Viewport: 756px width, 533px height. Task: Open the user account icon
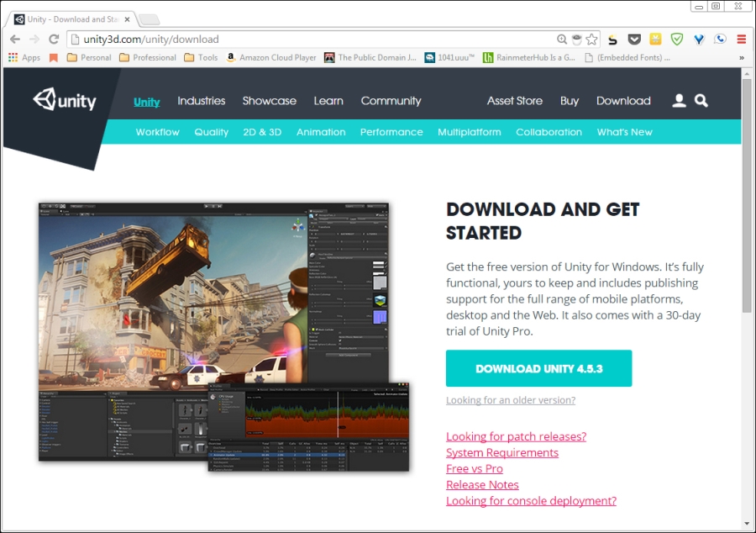pyautogui.click(x=679, y=101)
